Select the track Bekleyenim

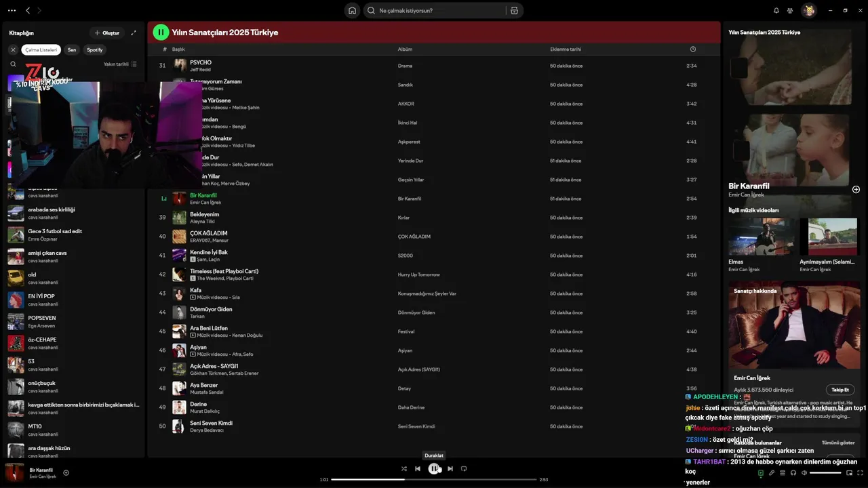433,218
